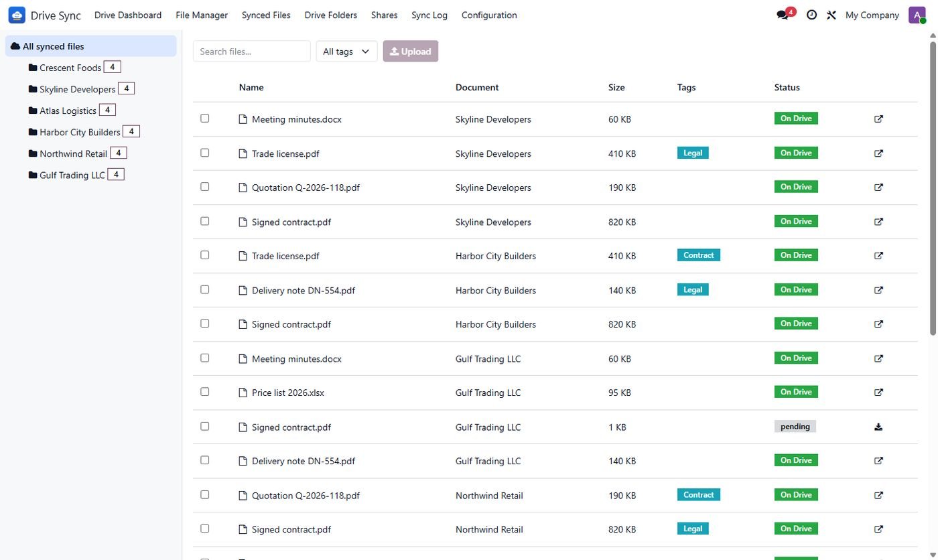Click the Search files input field
Viewport: 938px width, 560px height.
tap(251, 52)
